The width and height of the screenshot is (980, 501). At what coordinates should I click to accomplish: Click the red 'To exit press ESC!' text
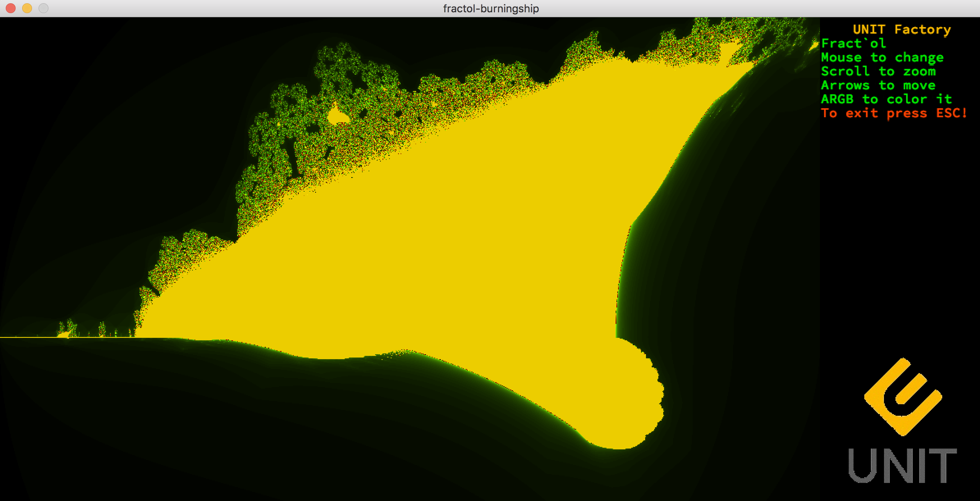click(x=894, y=113)
